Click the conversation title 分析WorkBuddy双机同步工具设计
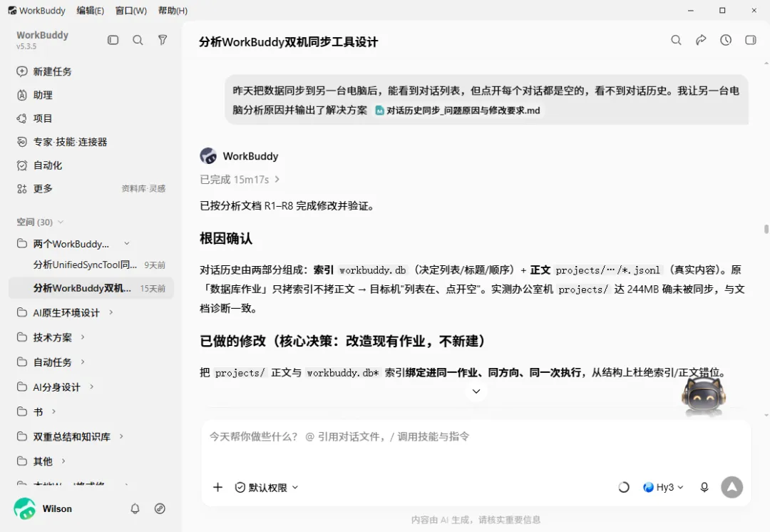Viewport: 770px width, 532px height. point(289,42)
